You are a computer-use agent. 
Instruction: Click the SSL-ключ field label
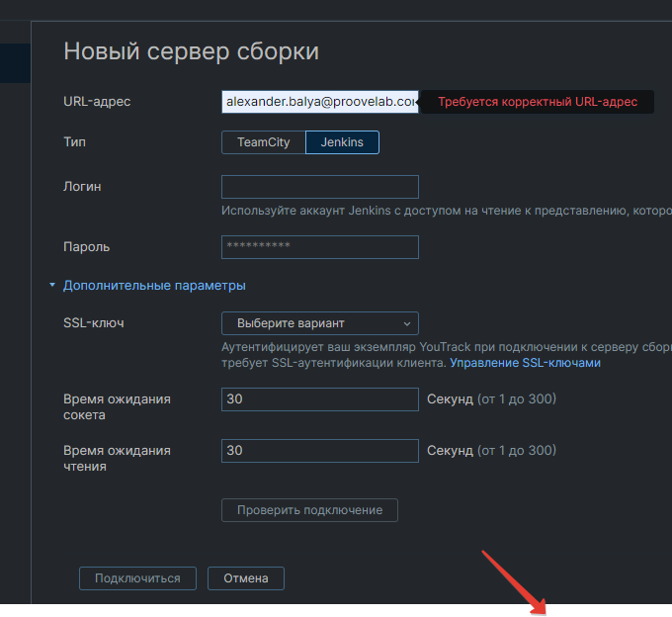pos(93,323)
